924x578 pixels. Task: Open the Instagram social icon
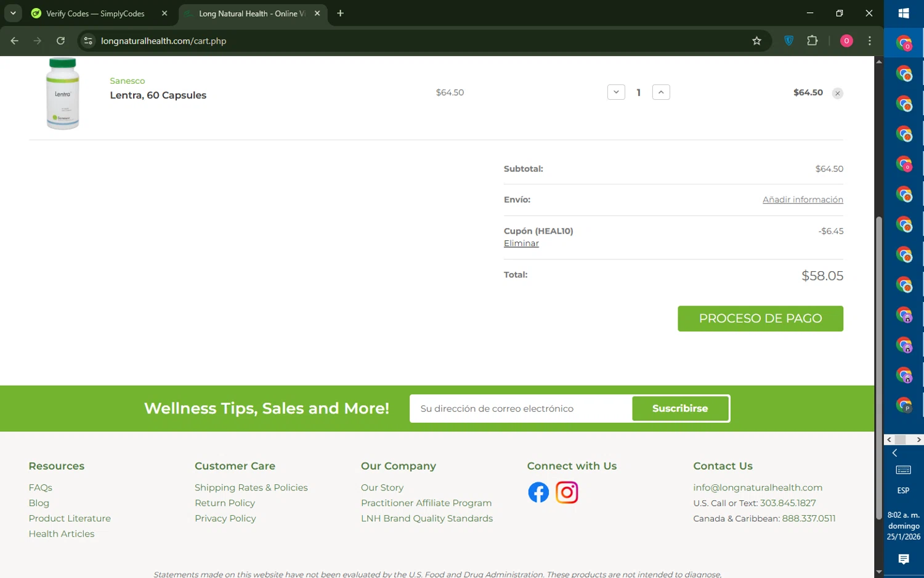567,492
